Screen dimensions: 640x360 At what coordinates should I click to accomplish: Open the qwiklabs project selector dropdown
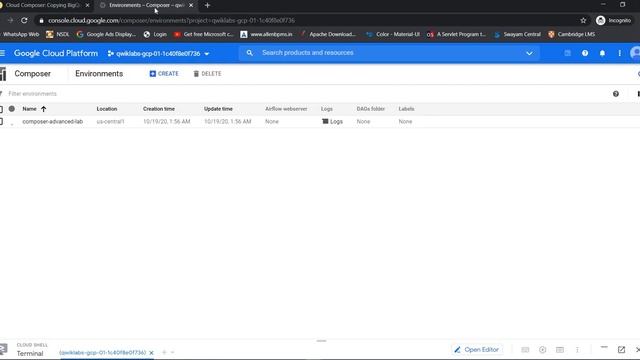158,53
